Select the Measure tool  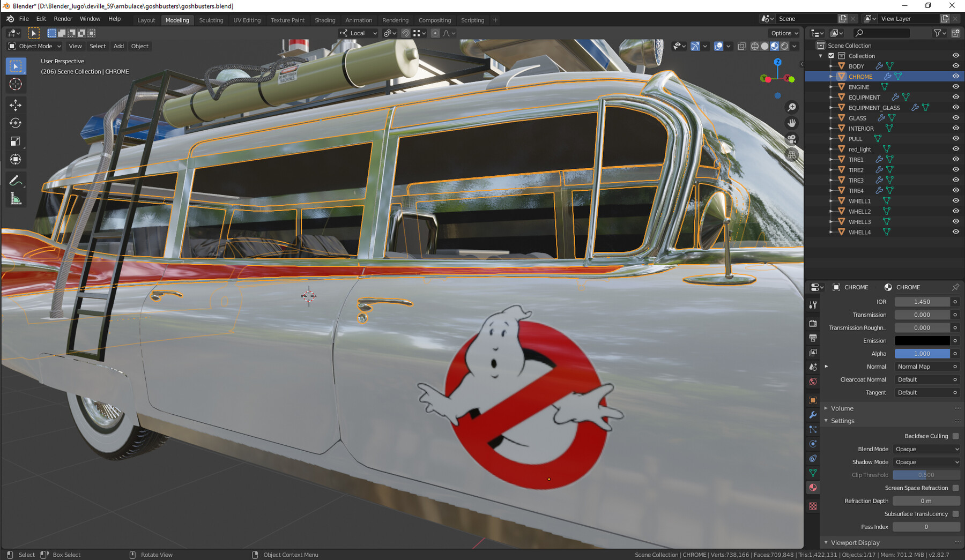pos(16,199)
